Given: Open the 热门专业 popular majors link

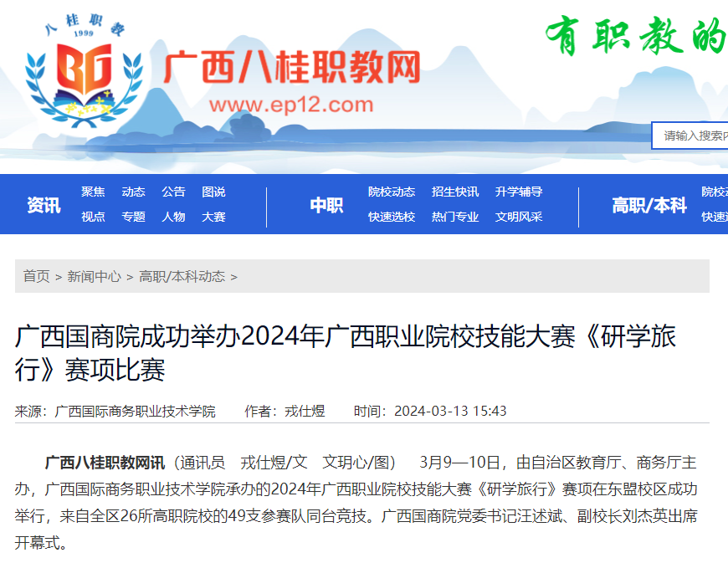Looking at the screenshot, I should (x=455, y=217).
